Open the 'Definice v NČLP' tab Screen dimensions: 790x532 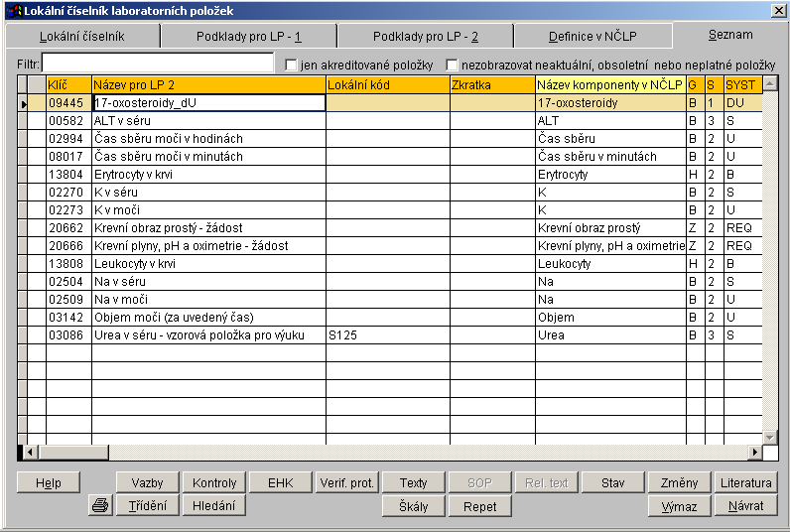click(592, 37)
